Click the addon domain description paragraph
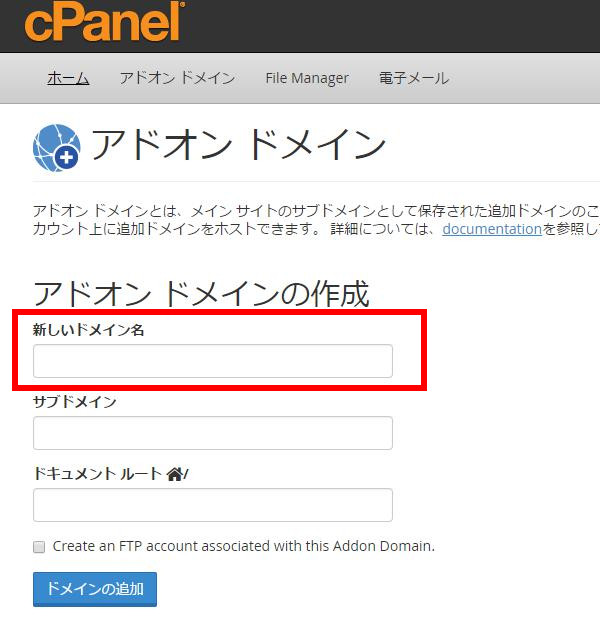Viewport: 600px width, 627px height. tap(300, 219)
